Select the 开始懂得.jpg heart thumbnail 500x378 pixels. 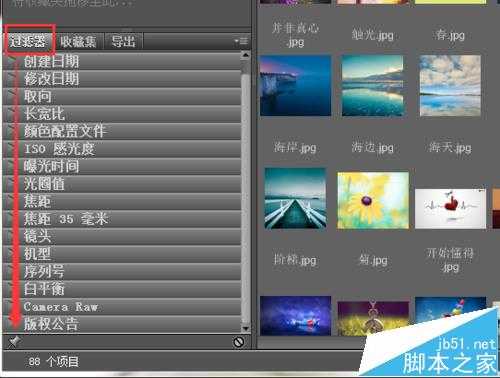click(x=450, y=209)
